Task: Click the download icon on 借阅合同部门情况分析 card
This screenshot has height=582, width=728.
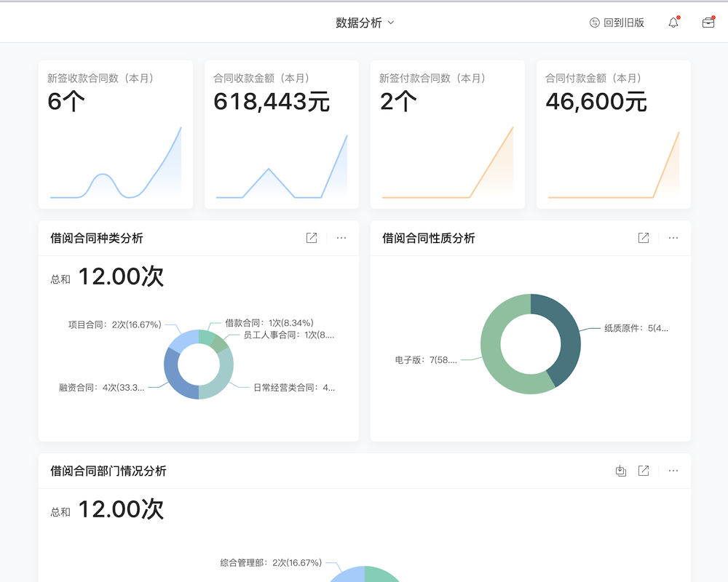Action: coord(620,471)
